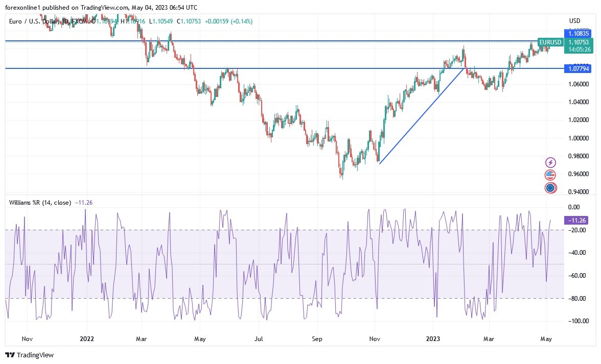Click the -20.00 indicator axis label
601x364 pixels.
click(577, 230)
